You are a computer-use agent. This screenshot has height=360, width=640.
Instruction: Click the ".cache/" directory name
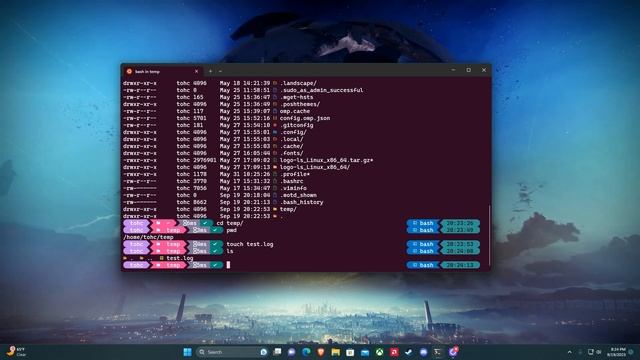pyautogui.click(x=291, y=146)
